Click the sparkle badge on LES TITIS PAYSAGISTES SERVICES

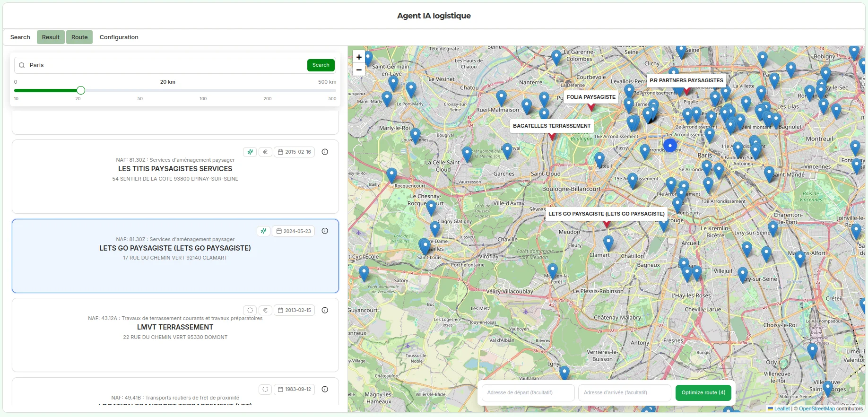click(x=250, y=152)
